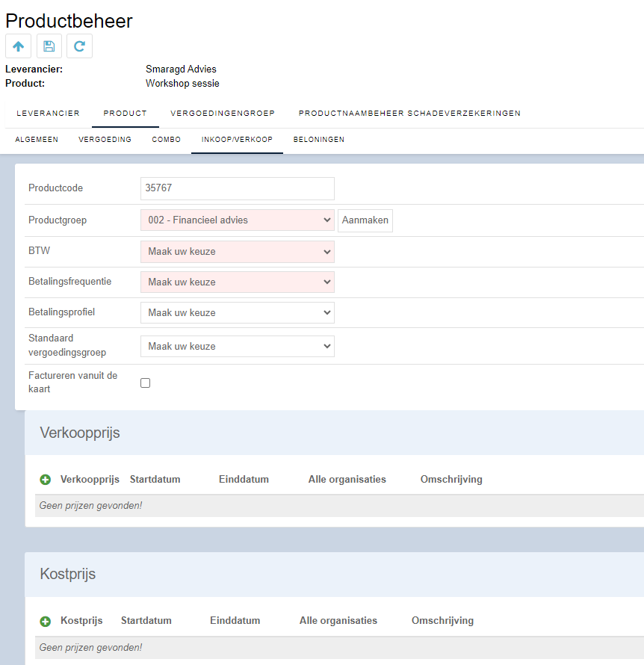Click the supplier name Smaragd Advies
The width and height of the screenshot is (644, 665).
click(181, 69)
